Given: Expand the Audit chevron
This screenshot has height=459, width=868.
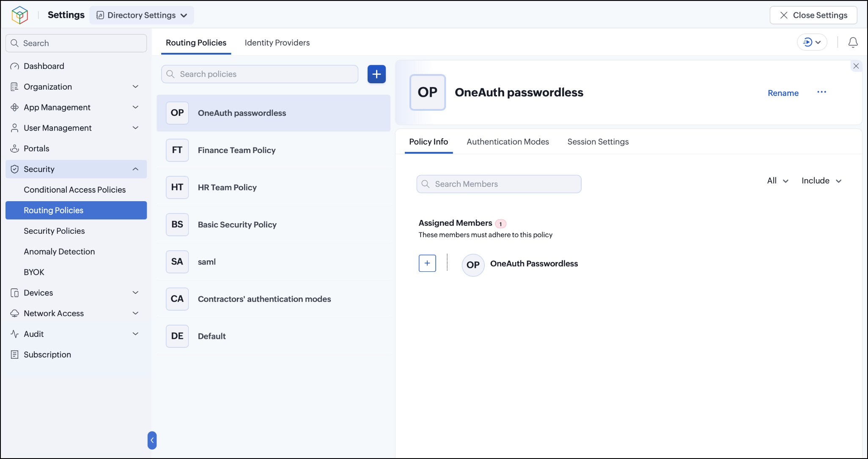Looking at the screenshot, I should pyautogui.click(x=135, y=334).
